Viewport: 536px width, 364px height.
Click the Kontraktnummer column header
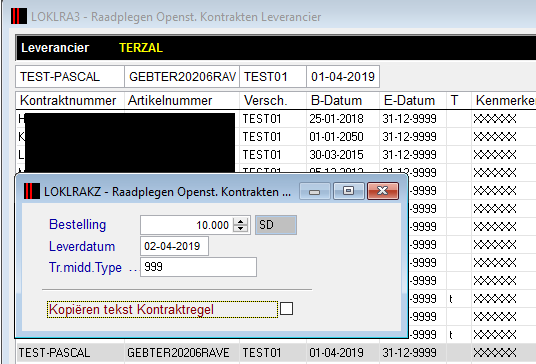(70, 101)
